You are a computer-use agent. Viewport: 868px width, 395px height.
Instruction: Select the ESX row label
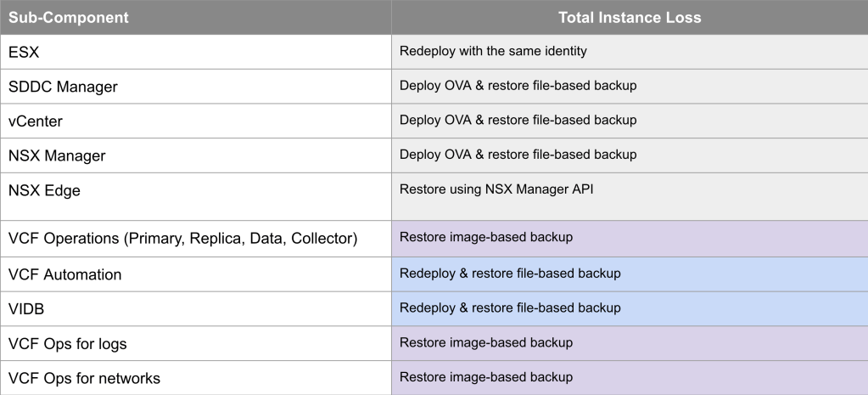[x=24, y=52]
